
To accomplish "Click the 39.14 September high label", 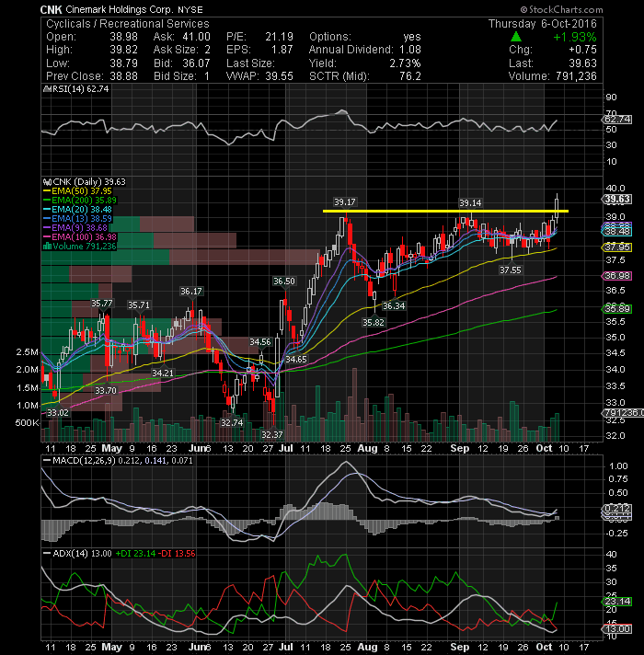I will click(x=470, y=203).
